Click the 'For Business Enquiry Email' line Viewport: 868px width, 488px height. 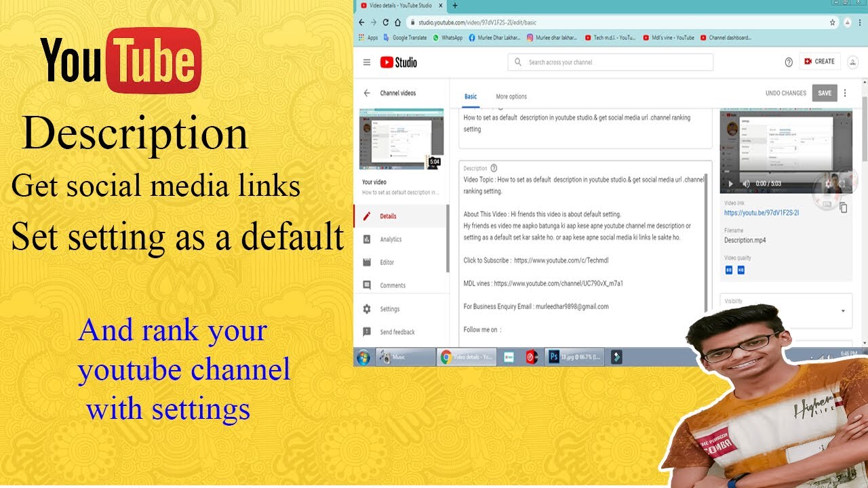[536, 306]
